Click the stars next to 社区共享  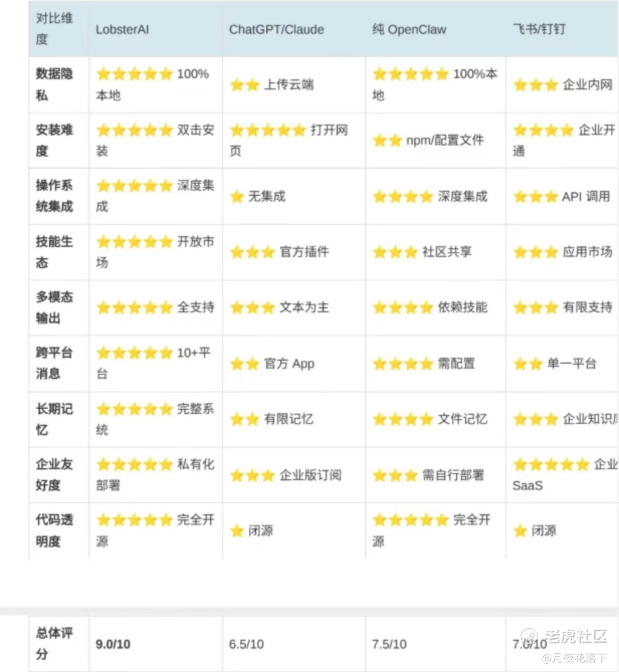click(395, 252)
